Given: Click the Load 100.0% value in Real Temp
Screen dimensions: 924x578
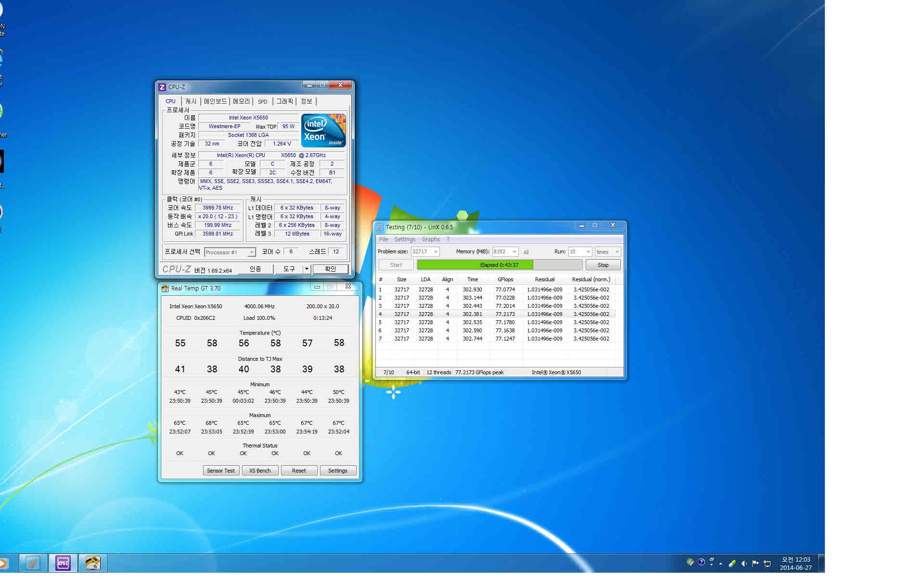Looking at the screenshot, I should [x=259, y=318].
